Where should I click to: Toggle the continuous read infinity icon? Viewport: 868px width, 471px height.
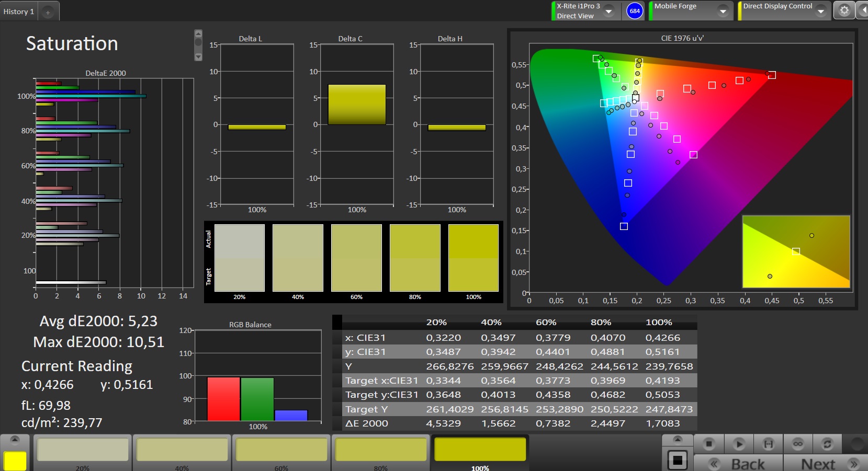(798, 444)
